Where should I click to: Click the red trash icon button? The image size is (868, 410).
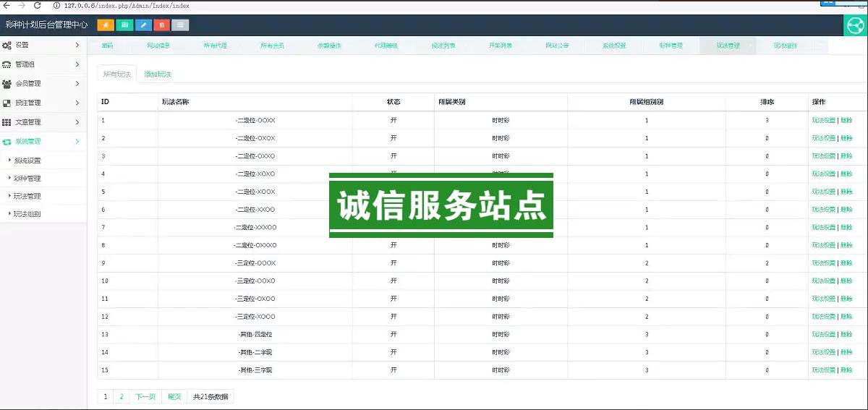tap(162, 25)
